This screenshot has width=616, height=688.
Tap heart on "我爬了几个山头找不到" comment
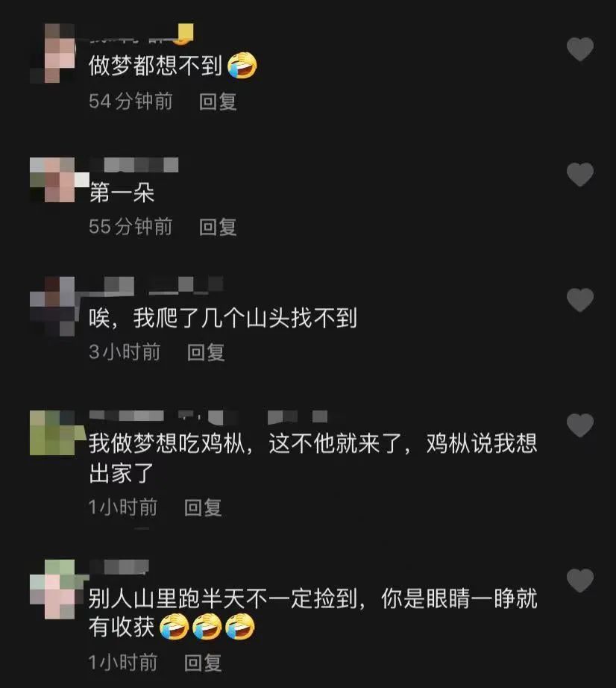tap(580, 300)
